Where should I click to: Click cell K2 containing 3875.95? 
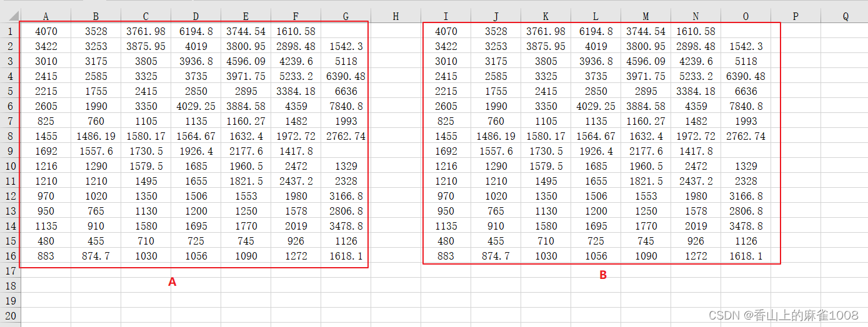point(546,46)
